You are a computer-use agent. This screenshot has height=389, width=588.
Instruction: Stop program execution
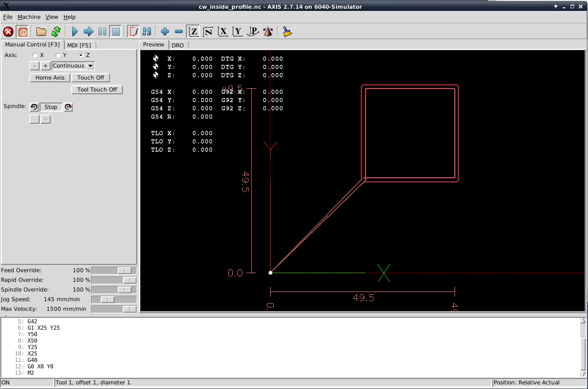116,32
